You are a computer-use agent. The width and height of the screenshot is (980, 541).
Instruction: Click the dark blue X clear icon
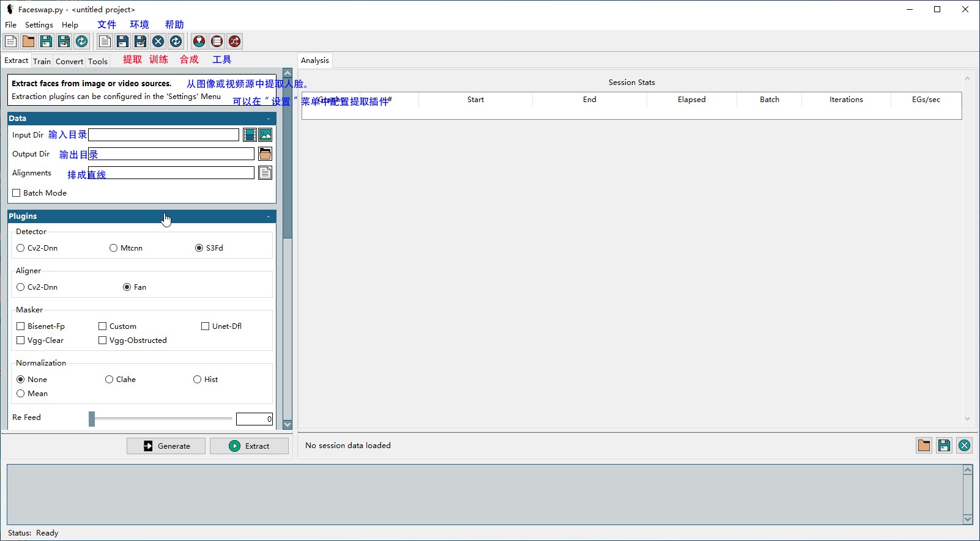click(x=158, y=42)
